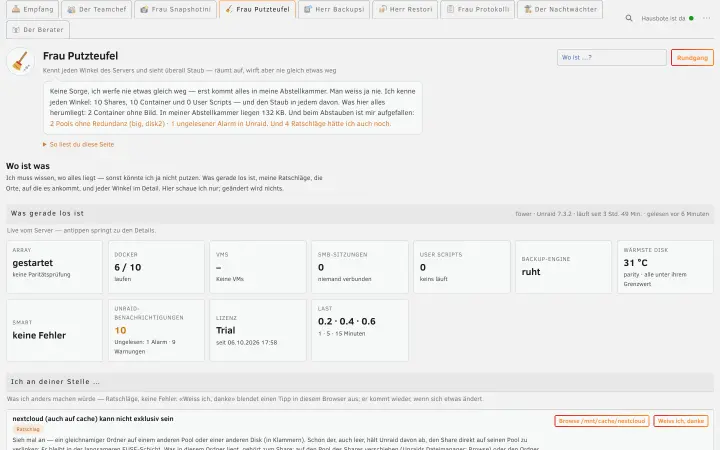
Task: Click the nextcloud exklusiv tip title
Action: tap(93, 419)
